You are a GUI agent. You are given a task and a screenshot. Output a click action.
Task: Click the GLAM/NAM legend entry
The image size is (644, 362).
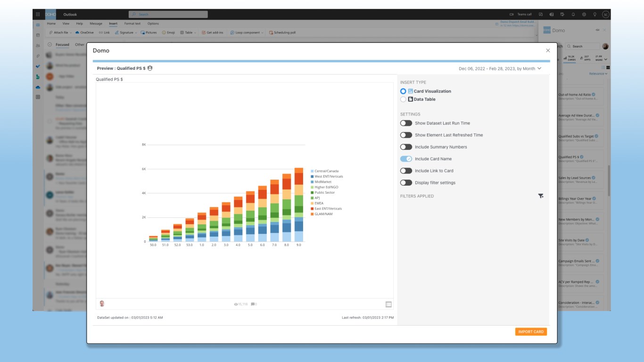[x=322, y=214]
